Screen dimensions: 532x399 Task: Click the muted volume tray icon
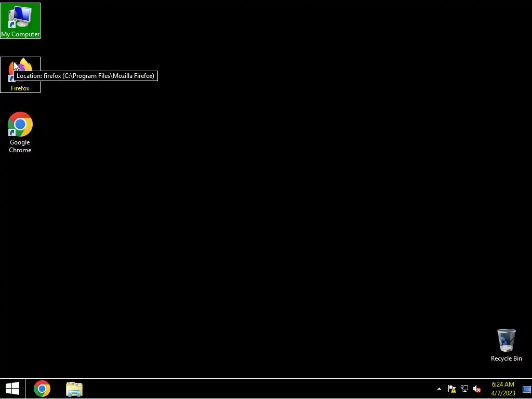[x=477, y=389]
